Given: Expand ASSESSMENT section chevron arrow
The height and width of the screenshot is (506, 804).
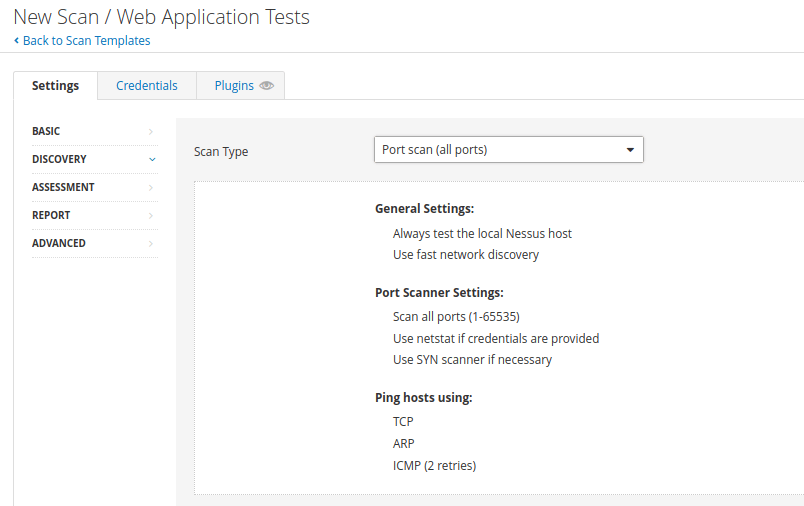Looking at the screenshot, I should pyautogui.click(x=151, y=188).
